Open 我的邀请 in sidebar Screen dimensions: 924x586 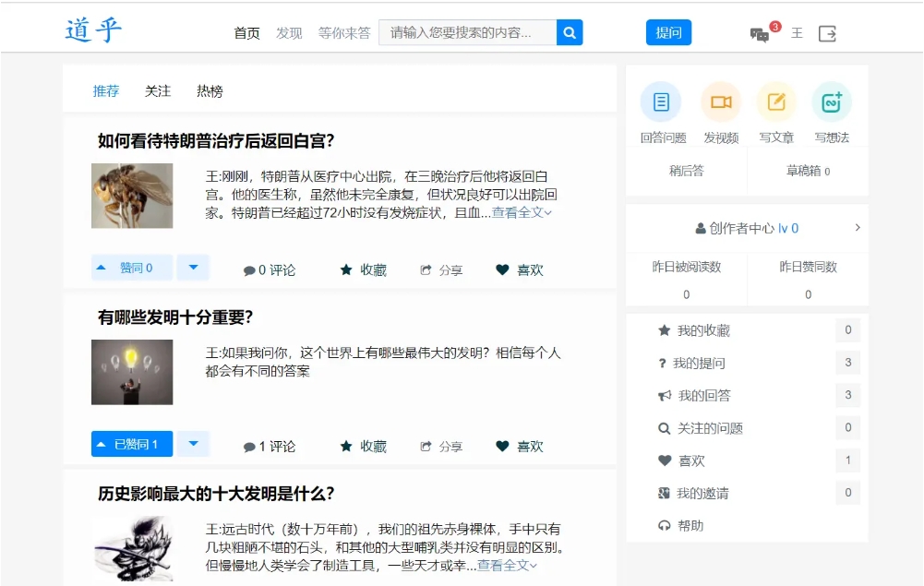point(693,493)
